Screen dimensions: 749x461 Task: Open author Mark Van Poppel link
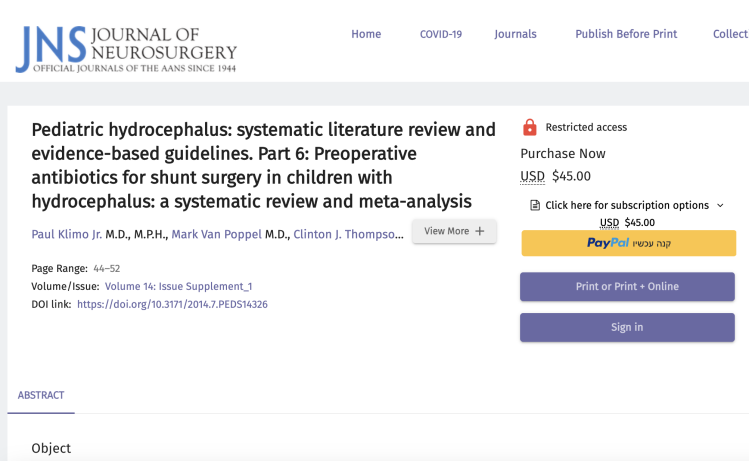215,234
